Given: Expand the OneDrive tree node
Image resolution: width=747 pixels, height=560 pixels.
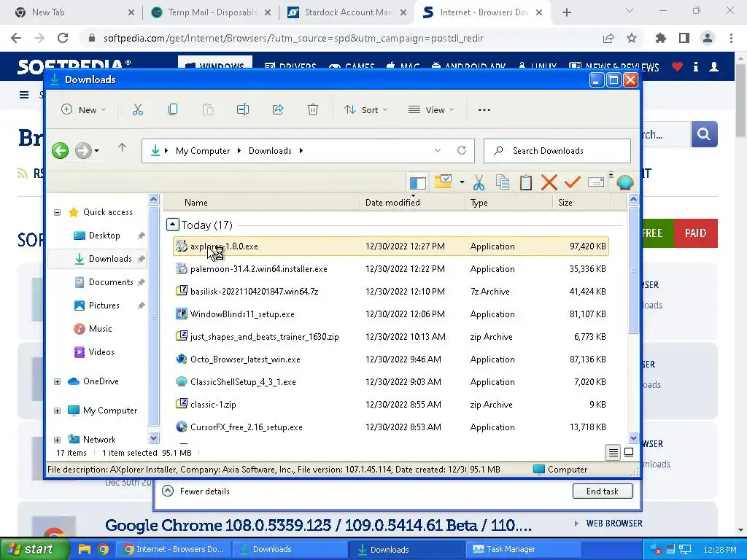Looking at the screenshot, I should [57, 381].
